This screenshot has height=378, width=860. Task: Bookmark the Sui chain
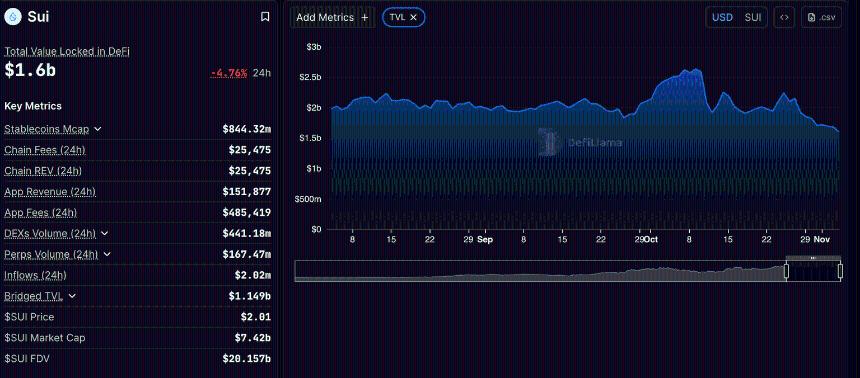tap(265, 17)
